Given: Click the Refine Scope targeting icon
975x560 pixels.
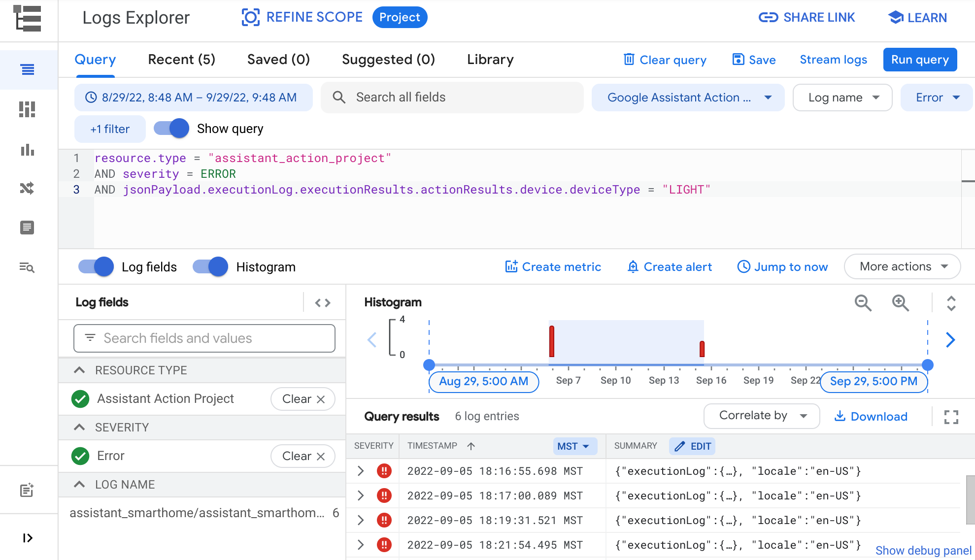Looking at the screenshot, I should tap(251, 17).
